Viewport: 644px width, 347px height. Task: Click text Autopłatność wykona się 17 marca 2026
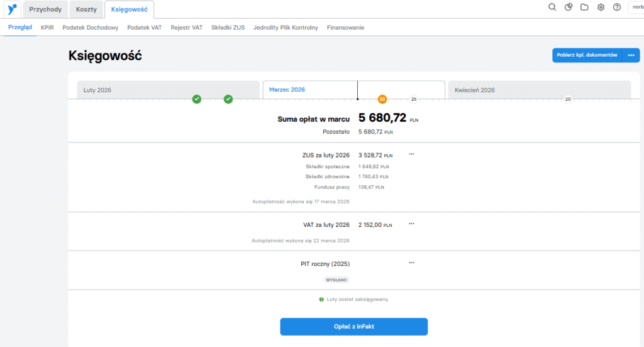(301, 202)
